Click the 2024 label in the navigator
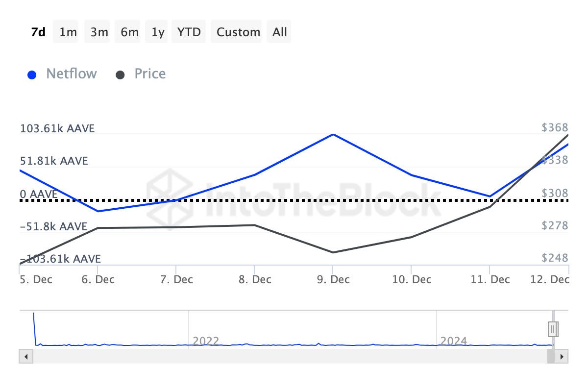 pos(453,341)
